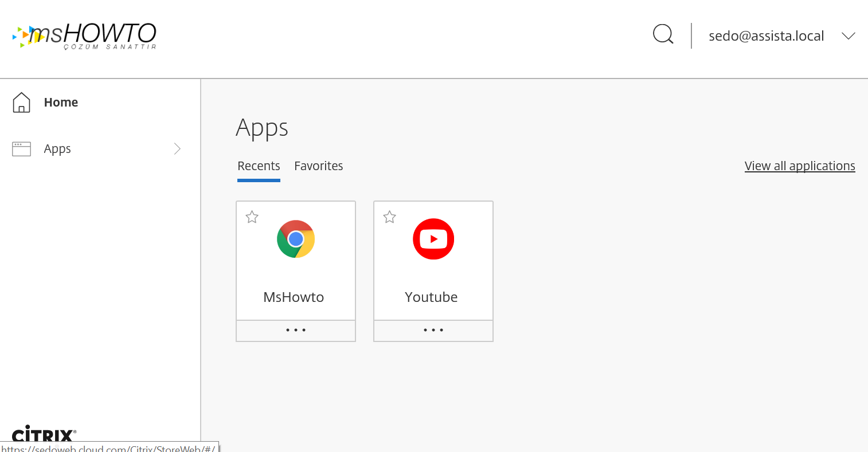The height and width of the screenshot is (452, 868).
Task: Click the sedo@assista.local account name
Action: [767, 36]
